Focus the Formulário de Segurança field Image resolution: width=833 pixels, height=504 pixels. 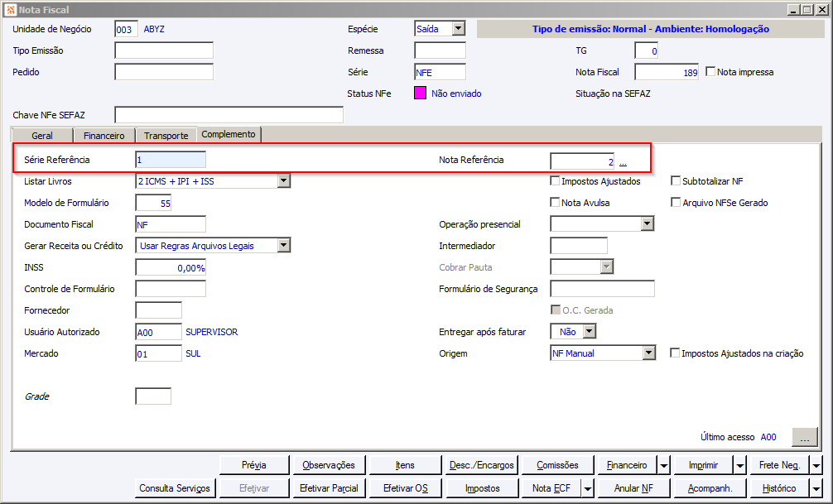603,288
